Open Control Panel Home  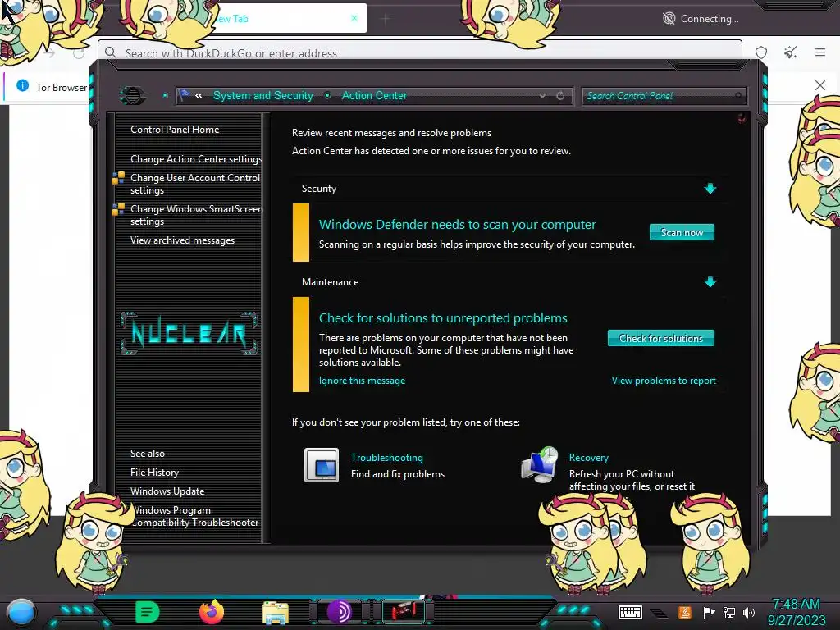coord(175,129)
